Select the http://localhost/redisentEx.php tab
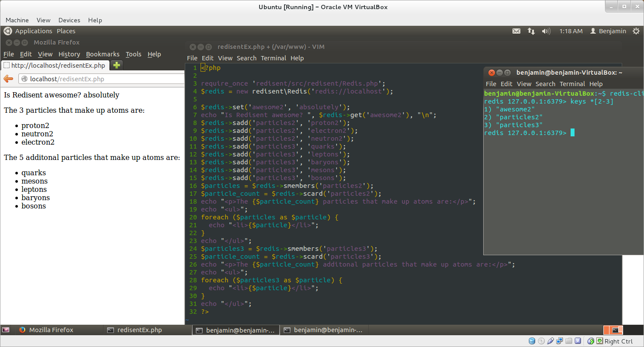Image resolution: width=644 pixels, height=347 pixels. 55,66
